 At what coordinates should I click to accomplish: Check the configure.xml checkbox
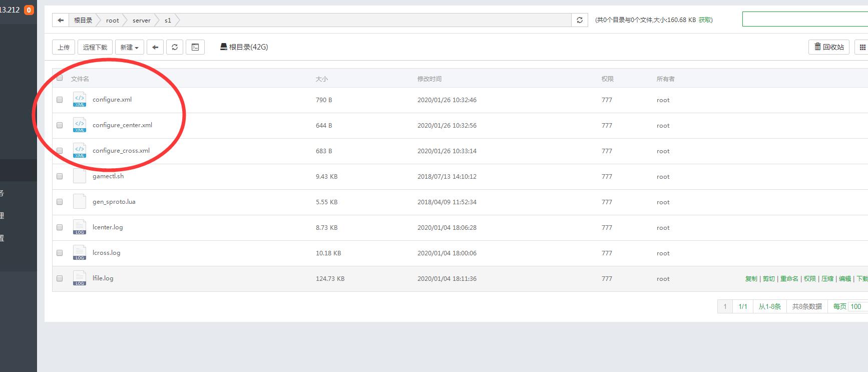[60, 100]
